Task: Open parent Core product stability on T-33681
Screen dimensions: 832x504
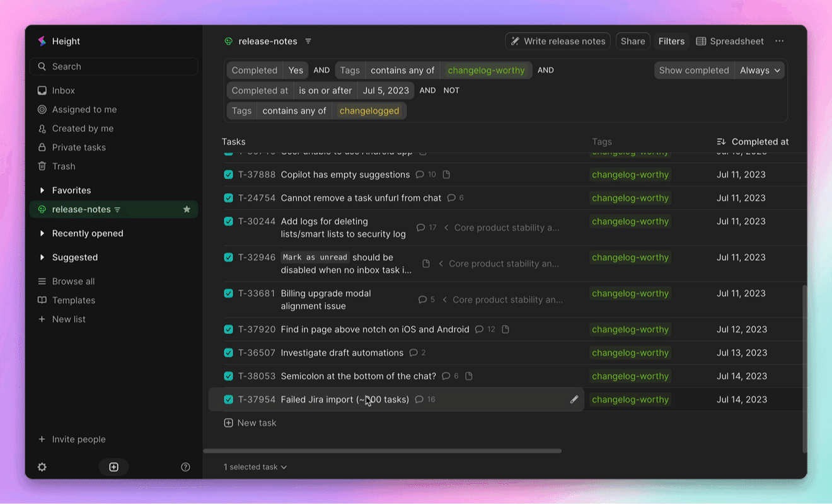Action: point(502,299)
